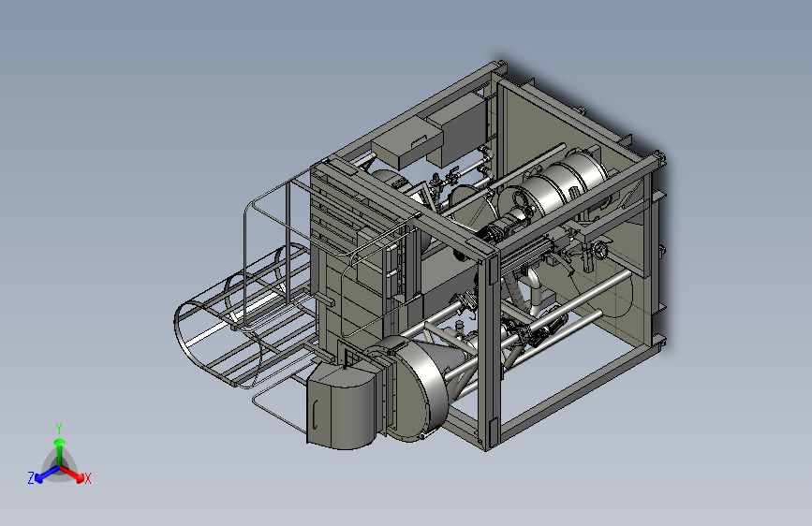Select the flat lidded box atop the frame
The height and width of the screenshot is (526, 812).
pyautogui.click(x=407, y=143)
